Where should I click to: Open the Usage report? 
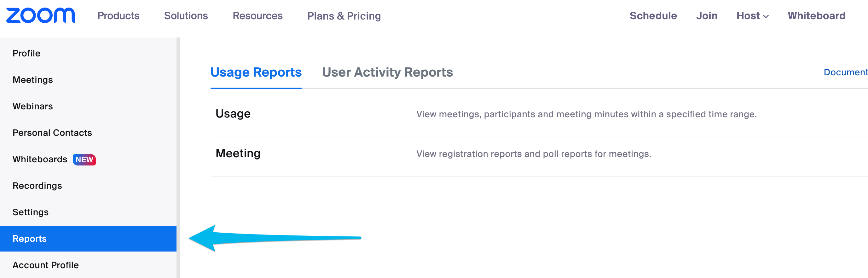click(x=233, y=114)
